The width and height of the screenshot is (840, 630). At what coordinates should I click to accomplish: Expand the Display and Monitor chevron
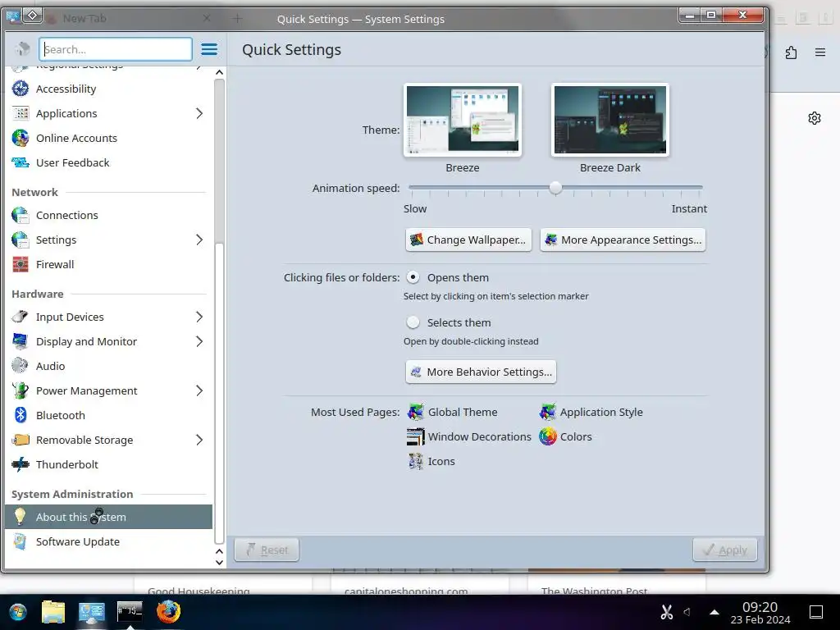(199, 342)
